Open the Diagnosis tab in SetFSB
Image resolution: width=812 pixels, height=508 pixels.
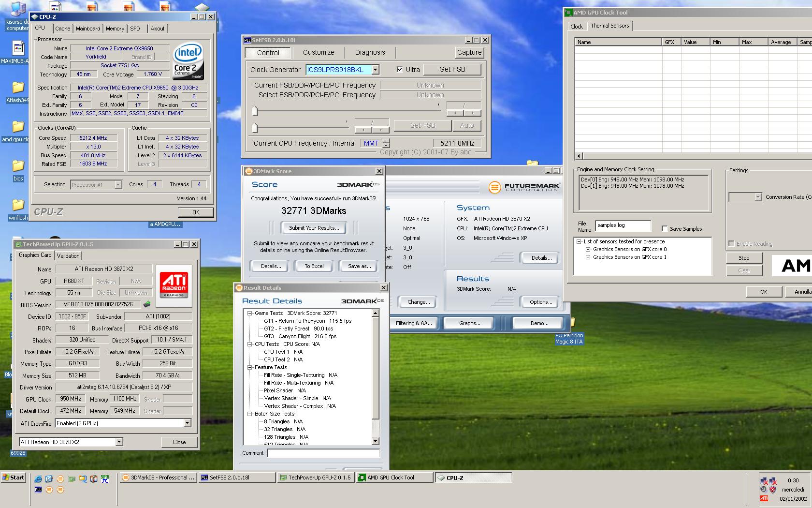370,52
